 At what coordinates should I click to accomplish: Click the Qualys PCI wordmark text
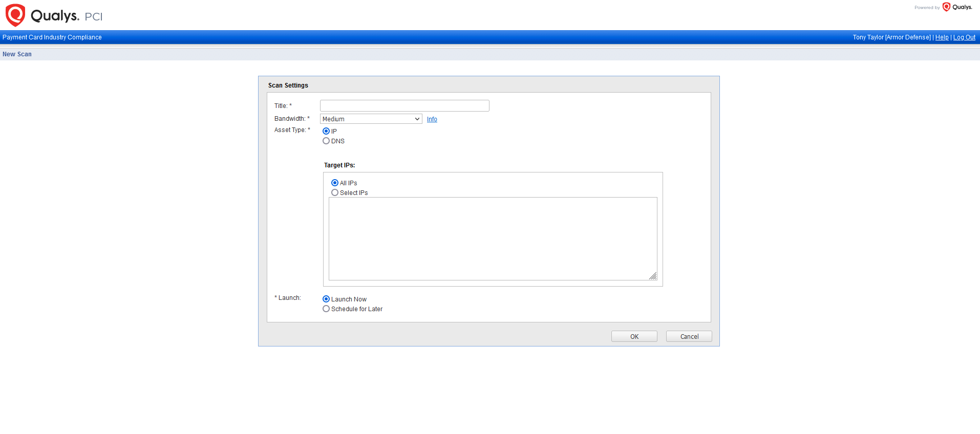(x=67, y=16)
